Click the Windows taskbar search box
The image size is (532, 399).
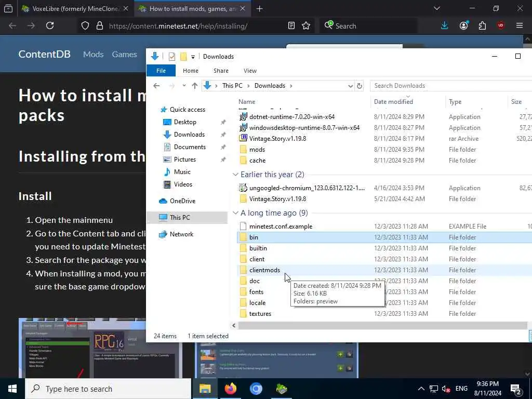pos(108,389)
